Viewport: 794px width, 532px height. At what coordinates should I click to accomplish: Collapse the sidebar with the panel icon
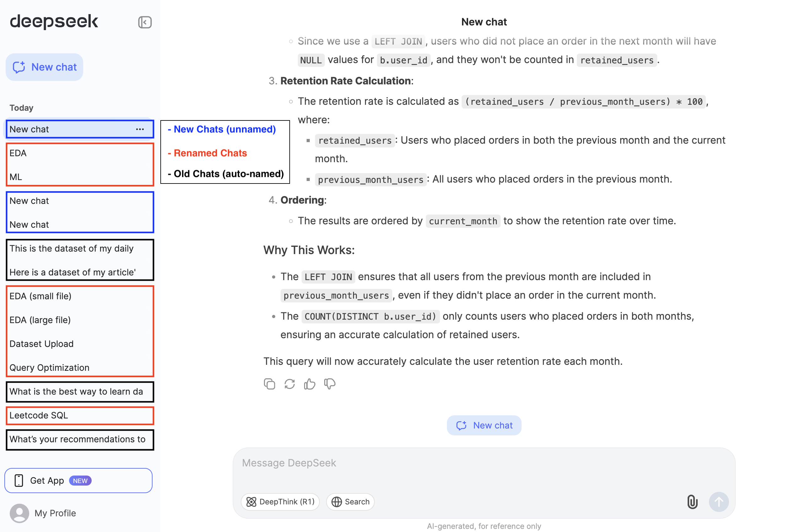(x=145, y=22)
